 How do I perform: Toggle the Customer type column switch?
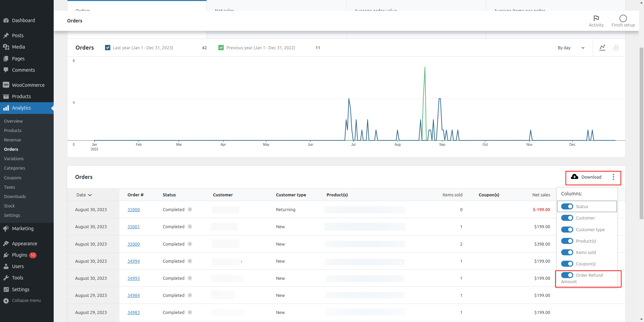tap(567, 230)
